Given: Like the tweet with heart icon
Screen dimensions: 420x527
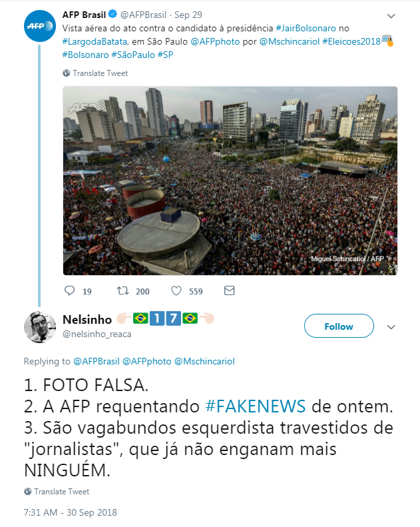Looking at the screenshot, I should (176, 290).
